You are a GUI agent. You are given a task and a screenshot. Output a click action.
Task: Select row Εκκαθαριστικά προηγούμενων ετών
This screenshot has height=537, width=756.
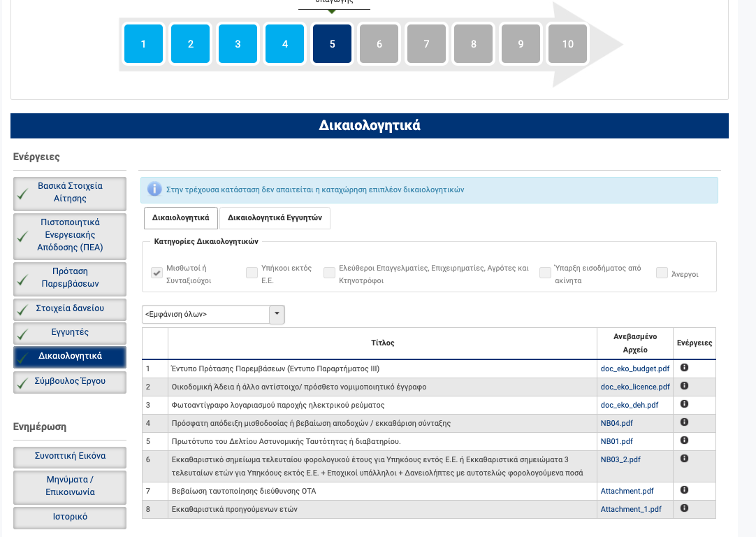click(x=234, y=510)
